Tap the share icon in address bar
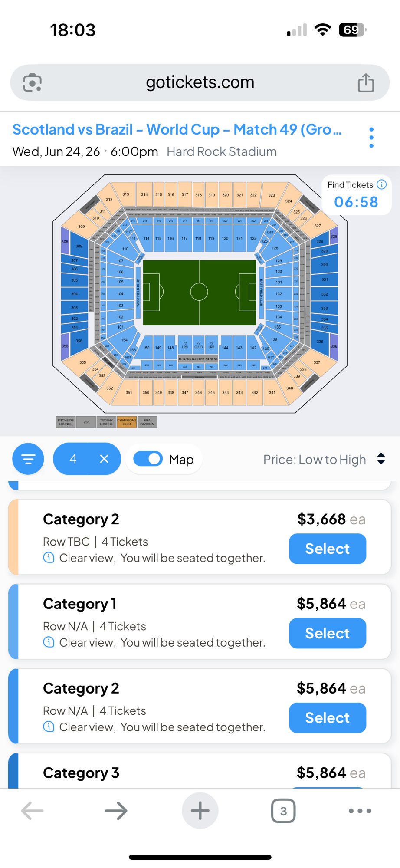 (x=366, y=82)
